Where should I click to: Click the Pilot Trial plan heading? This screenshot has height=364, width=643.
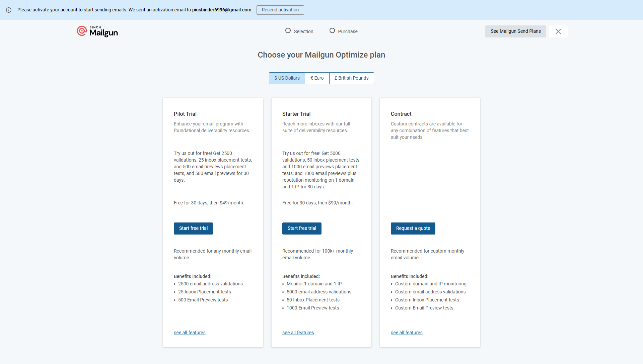click(185, 114)
